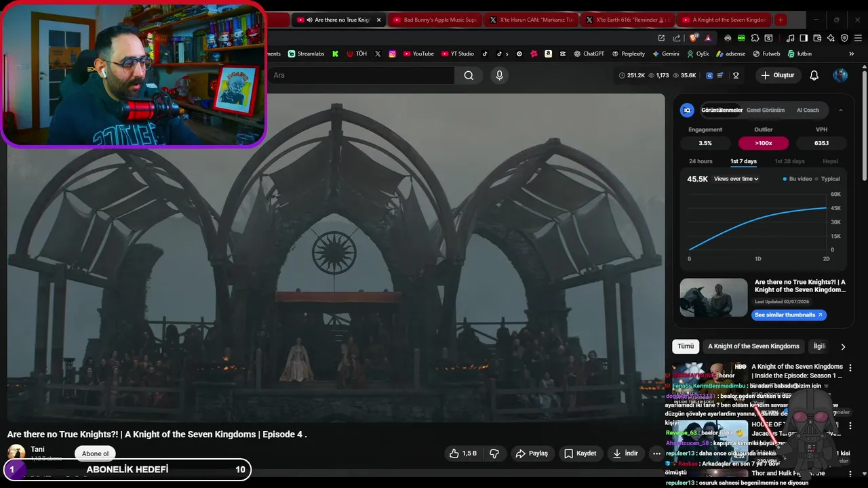
Task: Expand hidden bookmarks overflow chevron
Action: (852, 54)
